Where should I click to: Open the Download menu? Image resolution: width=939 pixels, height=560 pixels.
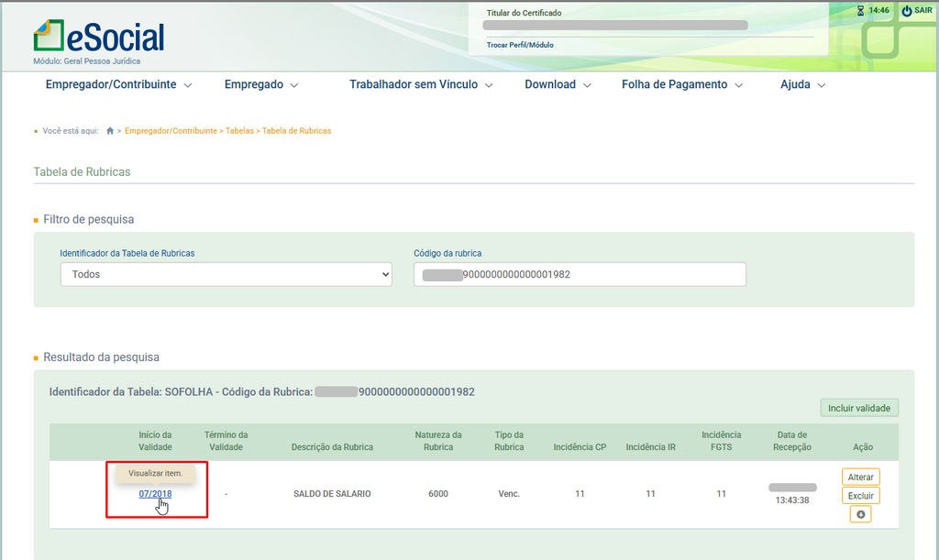pos(558,84)
